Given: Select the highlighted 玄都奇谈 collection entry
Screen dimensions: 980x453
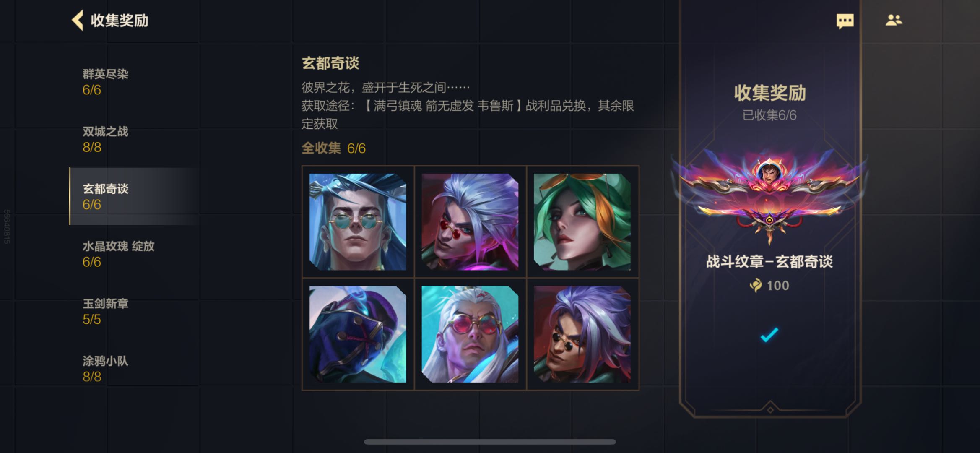Looking at the screenshot, I should pos(134,196).
